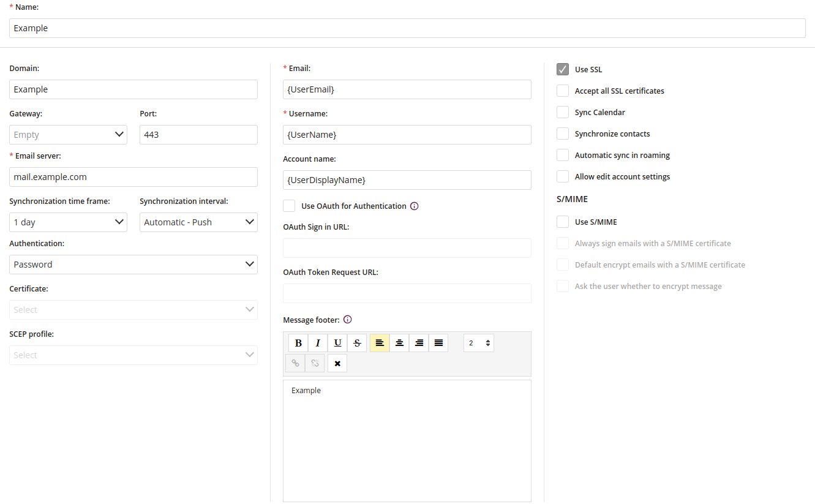Check Allow edit account settings
Viewport: 815px width, 504px height.
point(563,176)
